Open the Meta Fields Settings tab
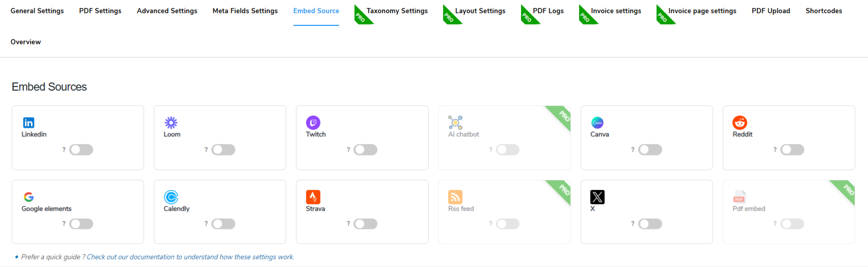868x267 pixels. (245, 11)
